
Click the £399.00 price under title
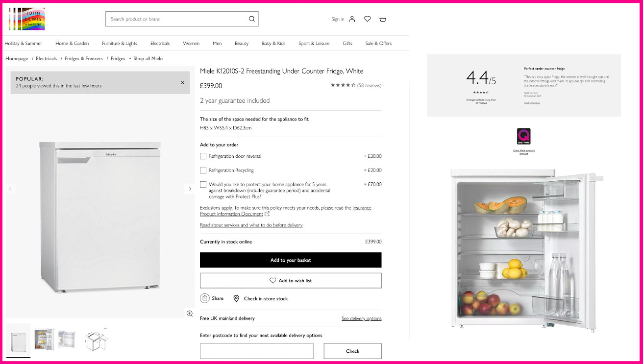click(211, 86)
